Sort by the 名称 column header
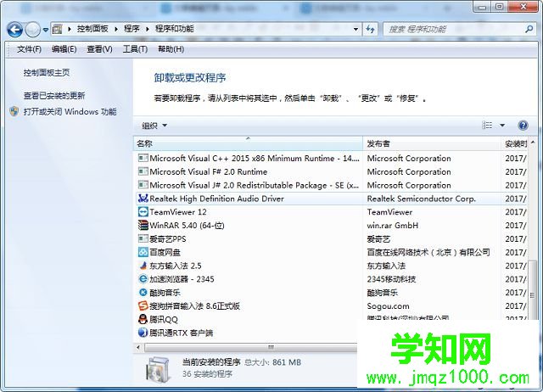This screenshot has height=392, width=543. point(248,143)
